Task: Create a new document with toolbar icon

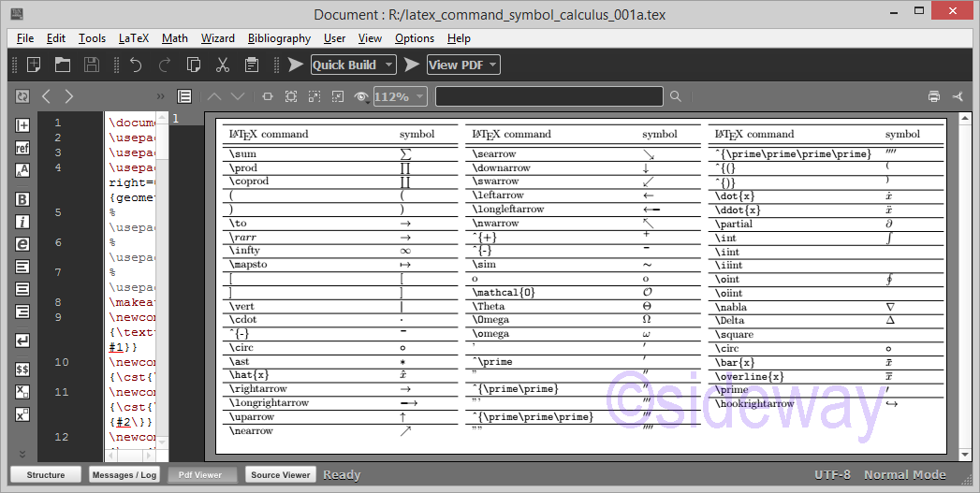Action: [34, 65]
